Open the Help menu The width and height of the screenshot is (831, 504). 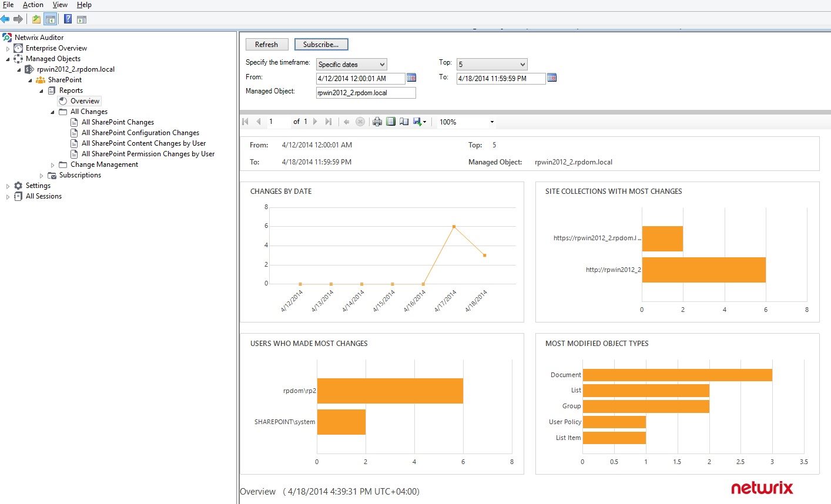coord(84,5)
